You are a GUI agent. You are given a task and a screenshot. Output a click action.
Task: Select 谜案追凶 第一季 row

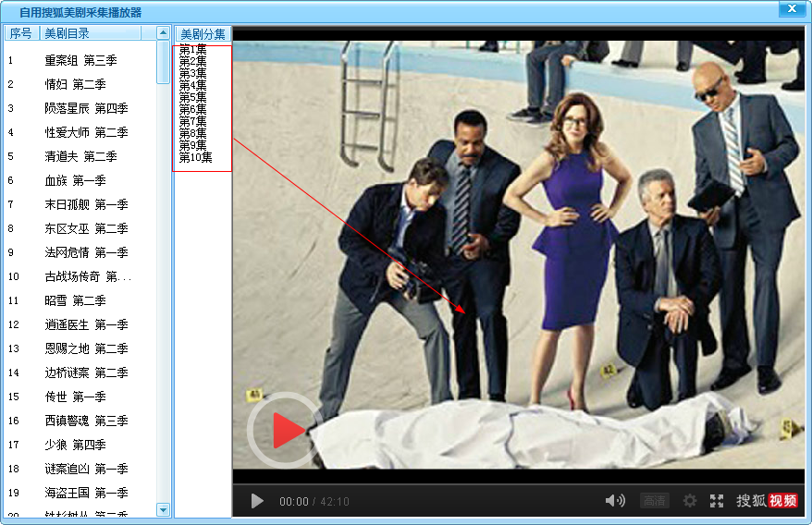pyautogui.click(x=80, y=469)
